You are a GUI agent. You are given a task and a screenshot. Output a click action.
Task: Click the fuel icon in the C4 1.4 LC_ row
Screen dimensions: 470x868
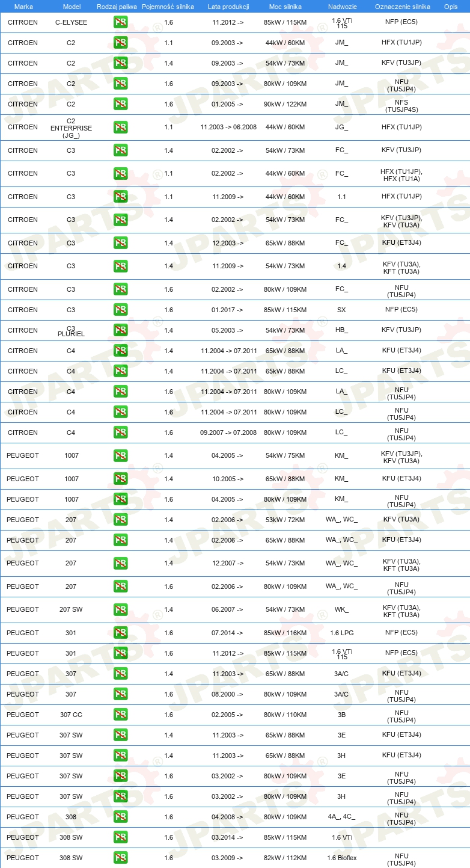click(120, 371)
